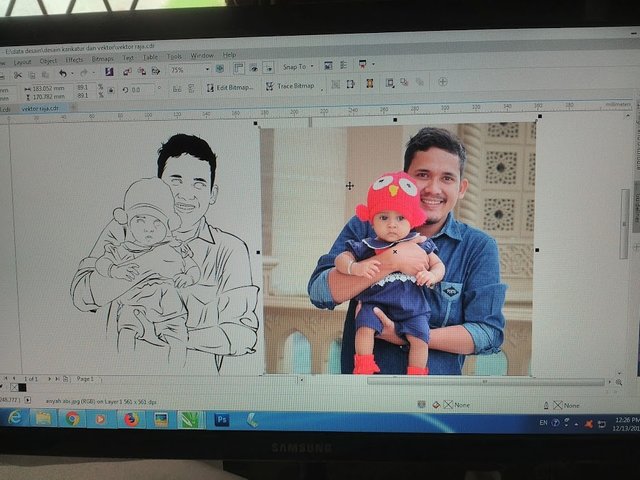
Task: Click the Search content icon after Redo
Action: click(109, 72)
